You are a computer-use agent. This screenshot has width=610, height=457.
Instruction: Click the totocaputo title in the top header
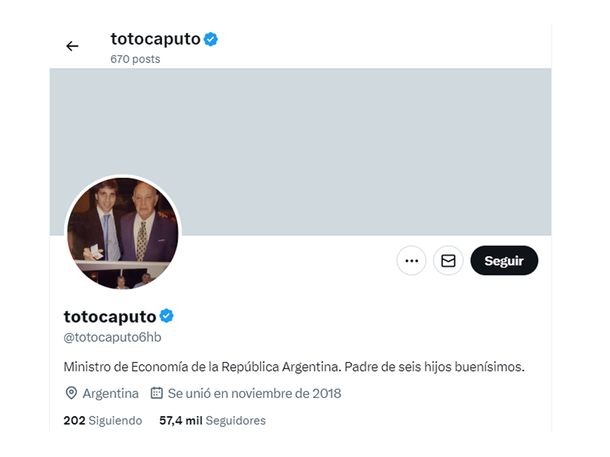(x=155, y=39)
